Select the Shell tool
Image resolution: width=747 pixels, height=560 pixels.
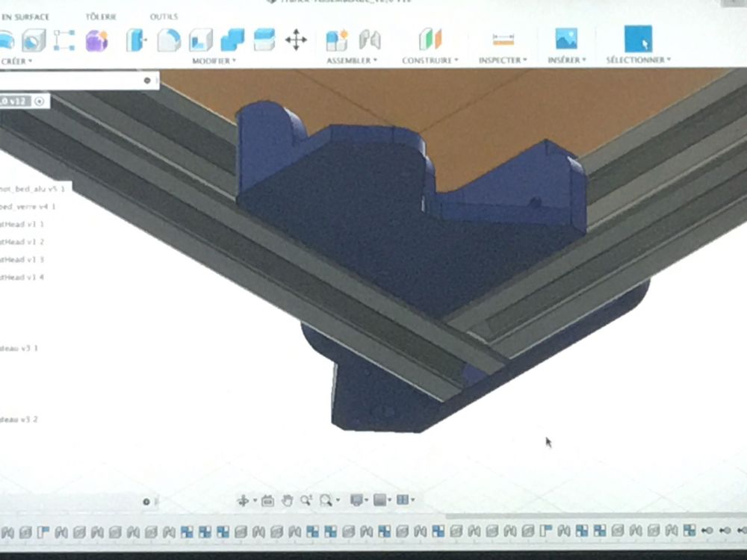pos(200,40)
